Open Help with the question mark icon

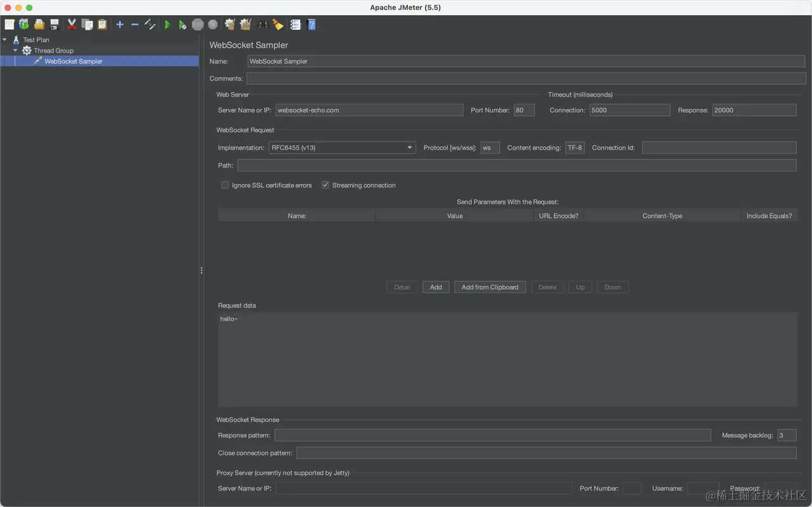tap(311, 25)
